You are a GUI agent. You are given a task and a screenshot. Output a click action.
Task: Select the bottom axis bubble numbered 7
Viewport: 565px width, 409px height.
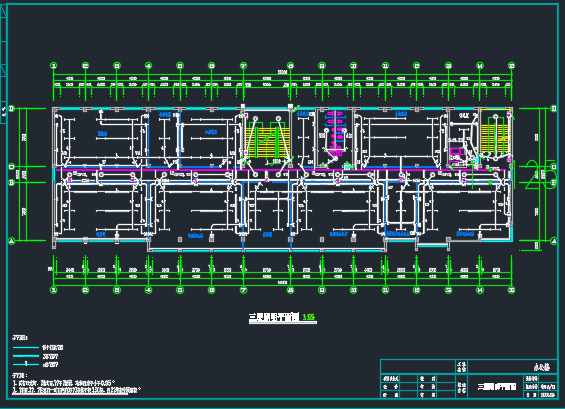click(243, 290)
